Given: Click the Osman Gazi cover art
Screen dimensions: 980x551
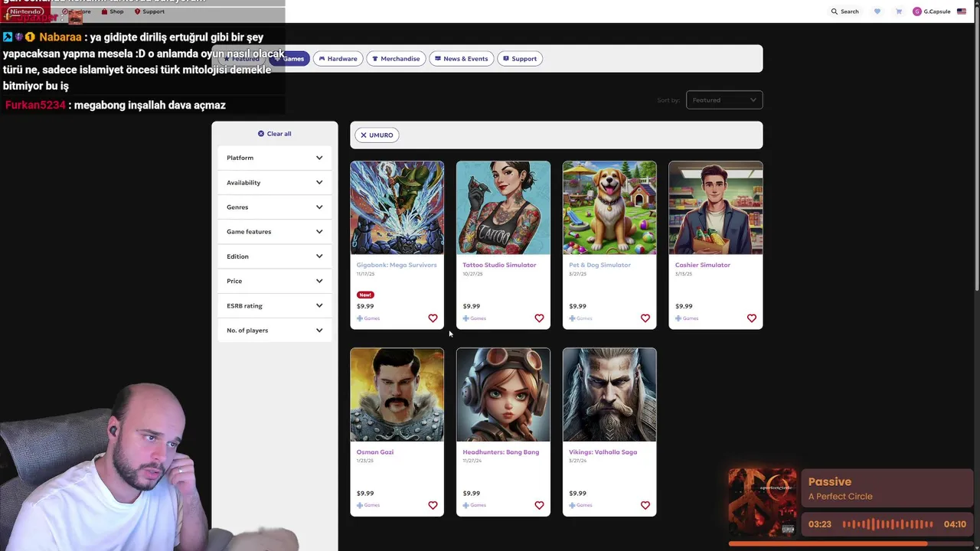Looking at the screenshot, I should [397, 395].
